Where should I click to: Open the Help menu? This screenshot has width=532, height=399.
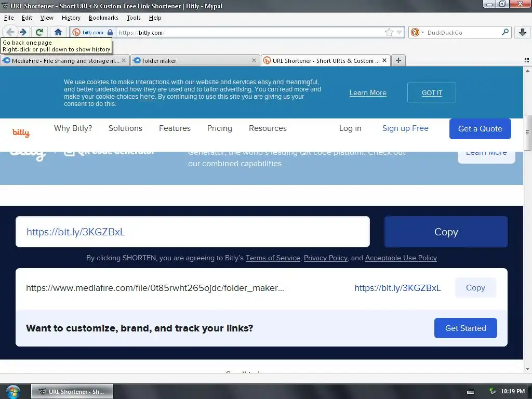click(x=155, y=18)
